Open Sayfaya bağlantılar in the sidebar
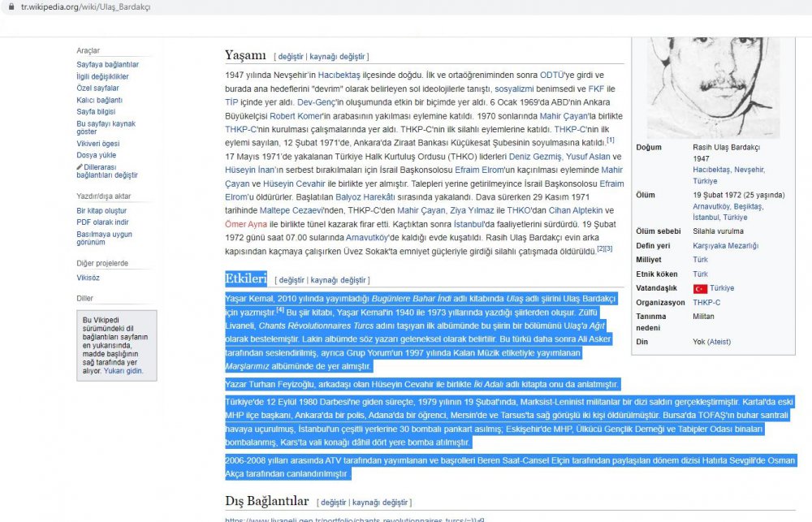 (108, 65)
